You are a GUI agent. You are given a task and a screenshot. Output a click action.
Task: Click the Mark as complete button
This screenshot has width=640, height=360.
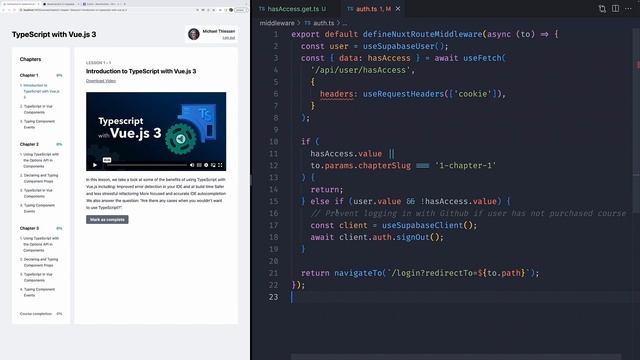point(107,220)
